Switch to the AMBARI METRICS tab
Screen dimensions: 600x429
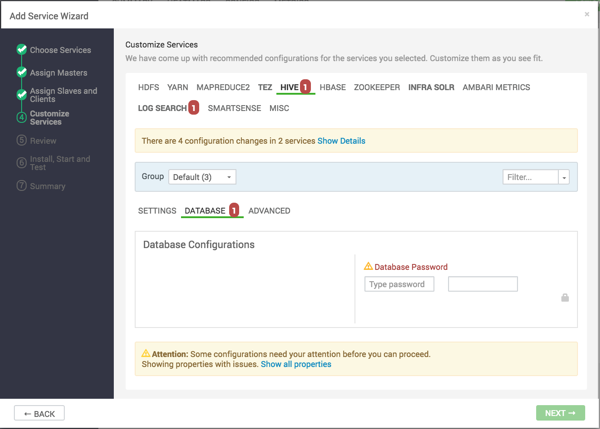[496, 87]
